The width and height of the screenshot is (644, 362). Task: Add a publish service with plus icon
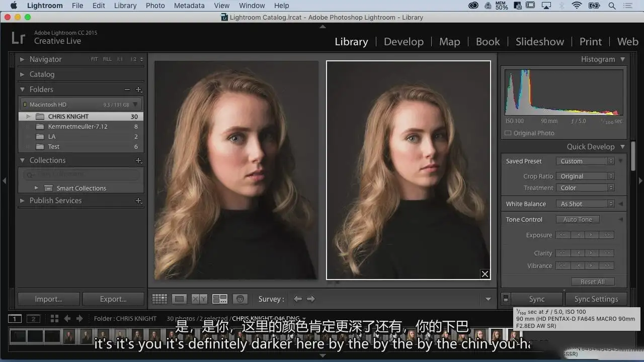139,201
